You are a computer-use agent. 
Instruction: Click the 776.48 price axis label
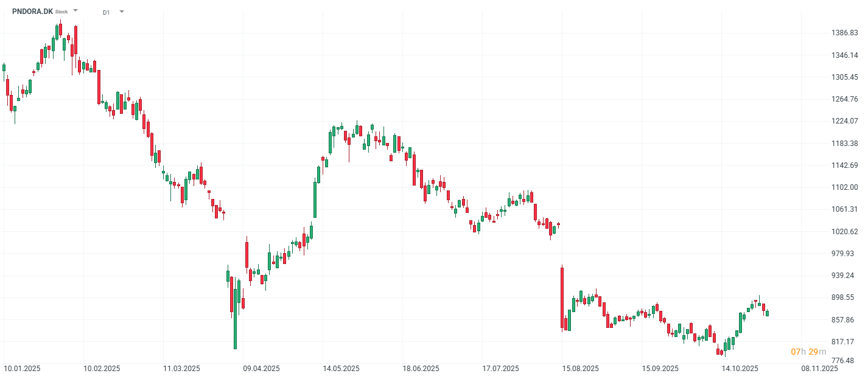click(x=845, y=361)
